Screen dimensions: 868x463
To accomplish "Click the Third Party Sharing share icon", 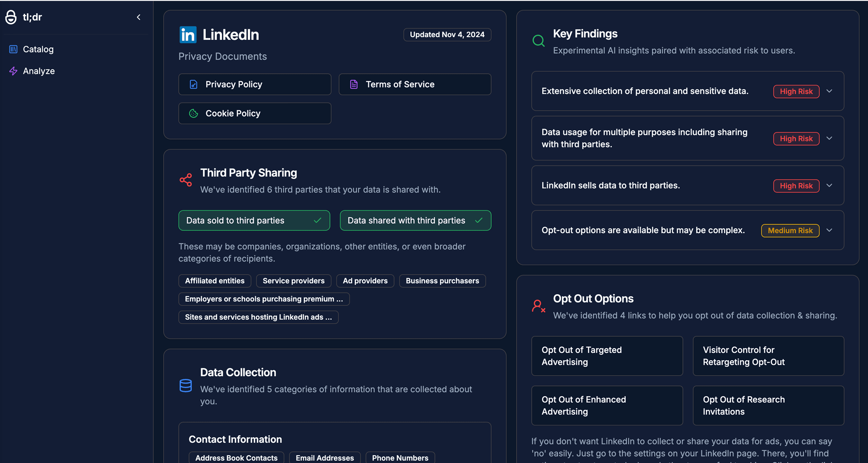I will (186, 180).
